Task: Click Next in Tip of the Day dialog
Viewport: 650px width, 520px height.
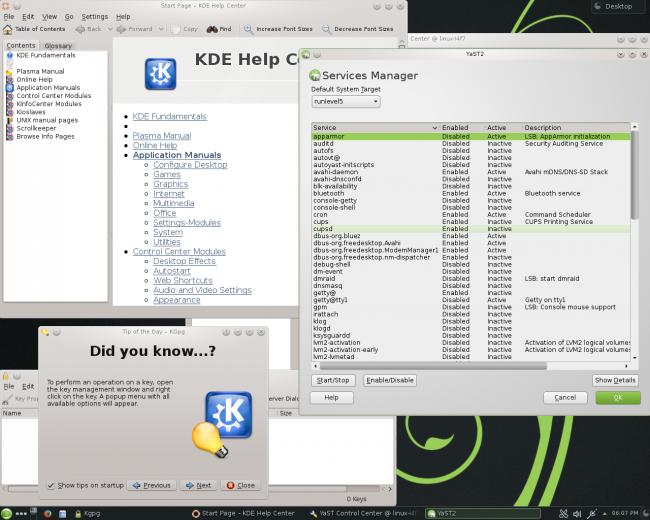Action: [x=199, y=485]
